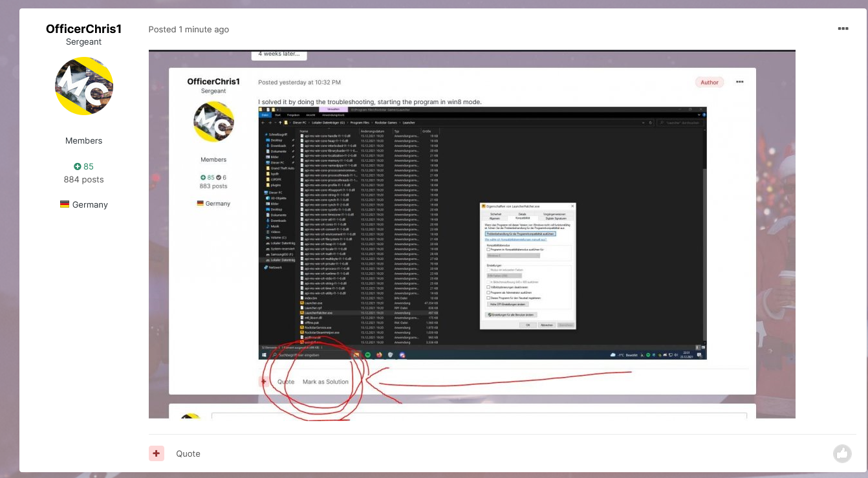Tick 'Vollbildoptimierungen deaktivieren' checkbox in properties dialog
This screenshot has width=868, height=478.
click(488, 287)
